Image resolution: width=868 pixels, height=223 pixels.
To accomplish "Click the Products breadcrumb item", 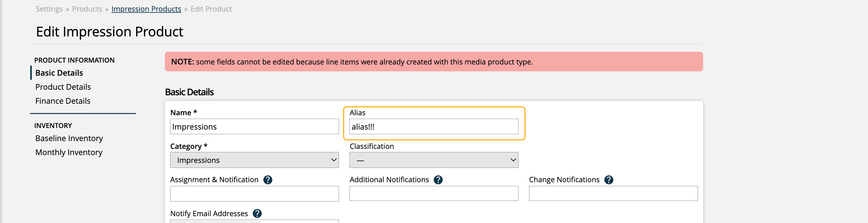I will (87, 9).
